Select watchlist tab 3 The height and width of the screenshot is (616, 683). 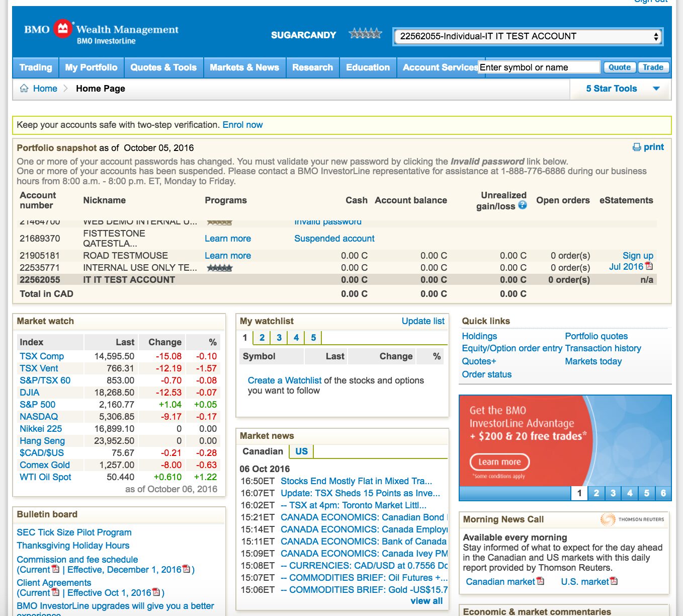(279, 338)
